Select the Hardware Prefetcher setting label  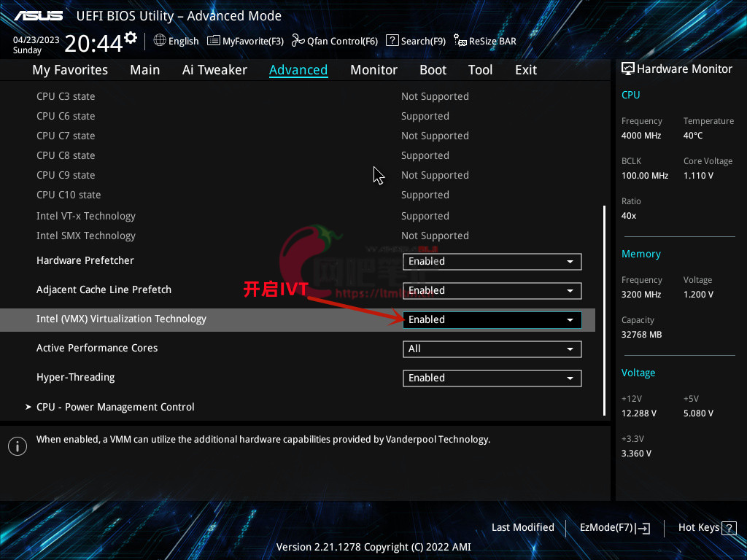(85, 260)
